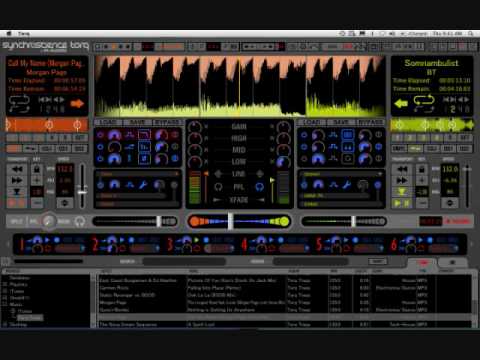This screenshot has height=360, width=480.
Task: Click the crossfader handle
Action: click(230, 221)
